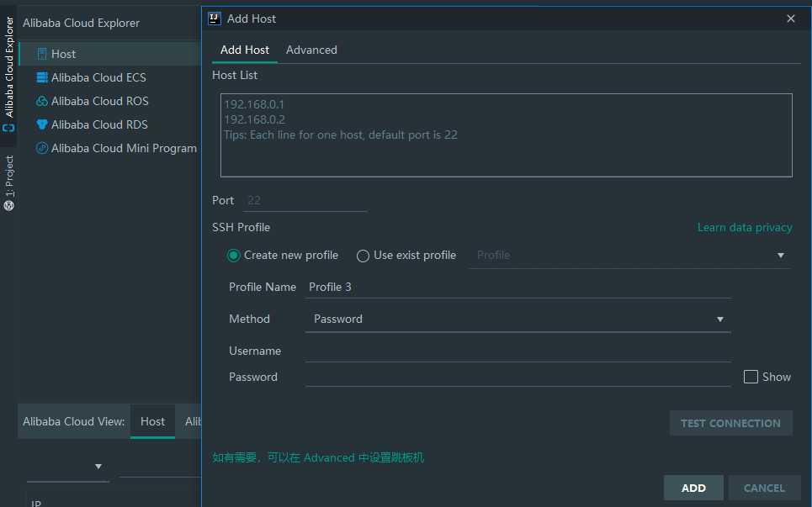The height and width of the screenshot is (507, 812).
Task: Click the Host List label
Action: [235, 76]
